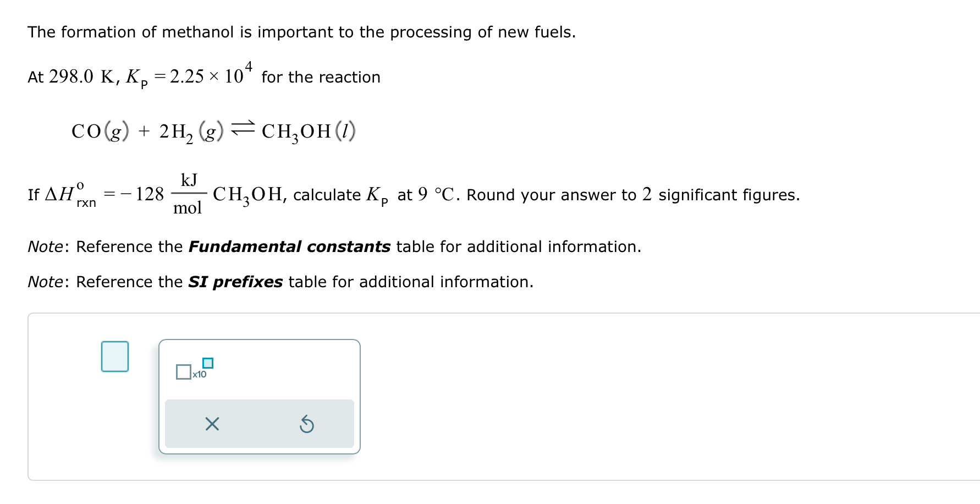Select the exponent box of the x10 icon

coord(208,363)
